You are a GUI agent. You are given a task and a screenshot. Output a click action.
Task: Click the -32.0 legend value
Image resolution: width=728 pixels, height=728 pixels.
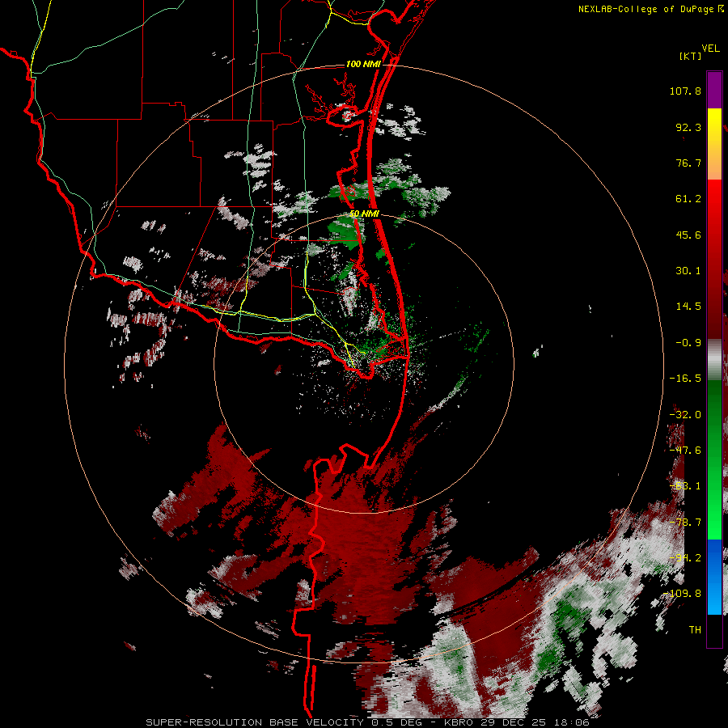[x=685, y=415]
